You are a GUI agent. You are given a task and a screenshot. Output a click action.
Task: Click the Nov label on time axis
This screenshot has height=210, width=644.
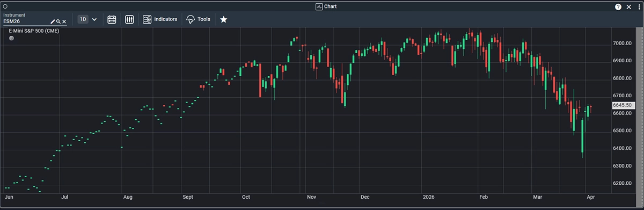tap(311, 198)
